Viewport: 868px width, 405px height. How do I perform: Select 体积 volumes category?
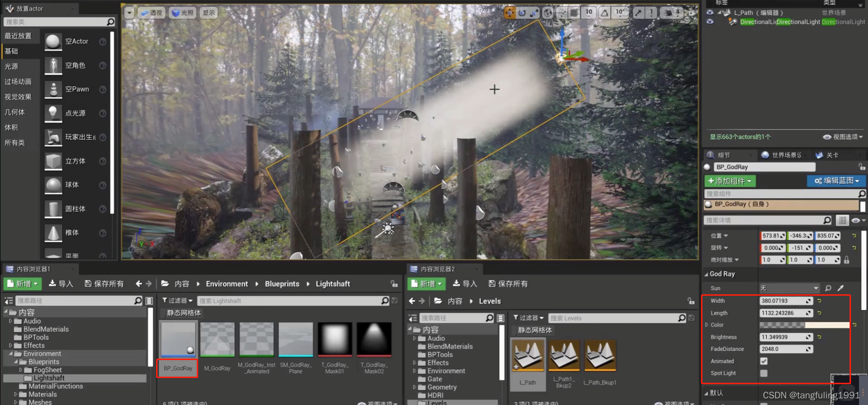point(11,127)
